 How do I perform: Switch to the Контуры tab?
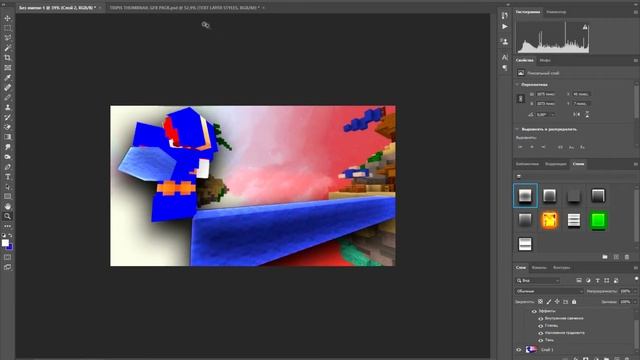562,268
